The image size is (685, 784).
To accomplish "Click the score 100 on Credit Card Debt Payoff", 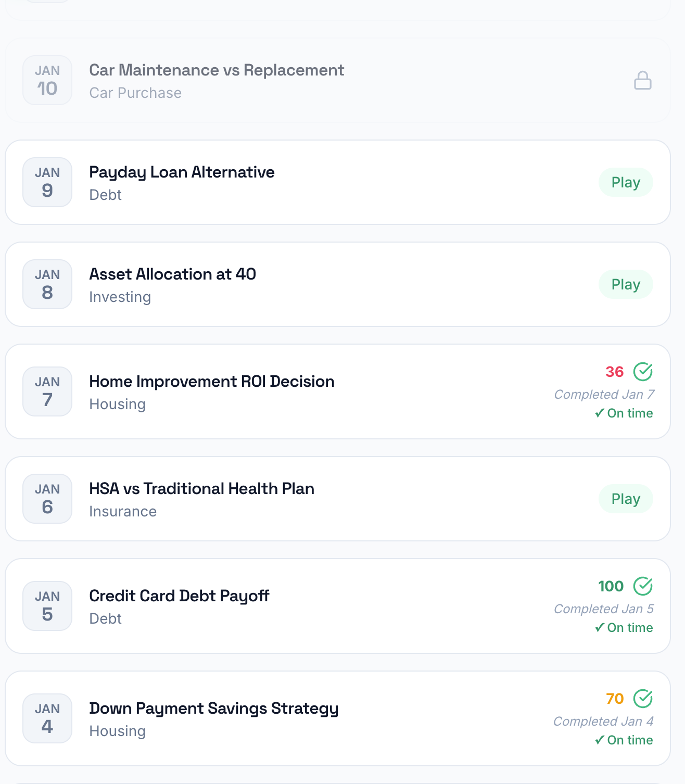I will (x=611, y=586).
